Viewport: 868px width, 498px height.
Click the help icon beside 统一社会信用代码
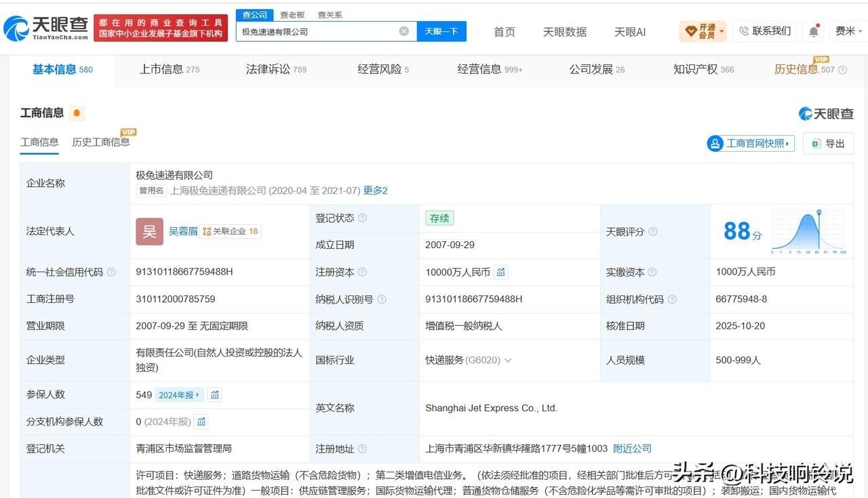tap(111, 272)
